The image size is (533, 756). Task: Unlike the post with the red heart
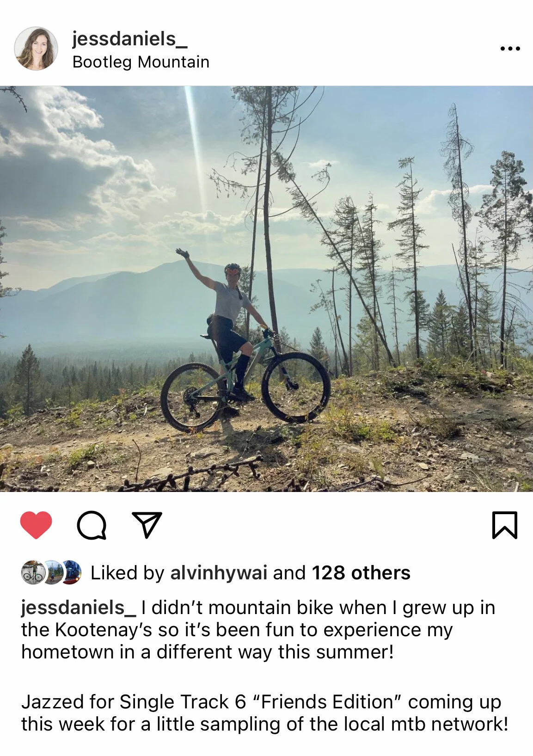36,525
